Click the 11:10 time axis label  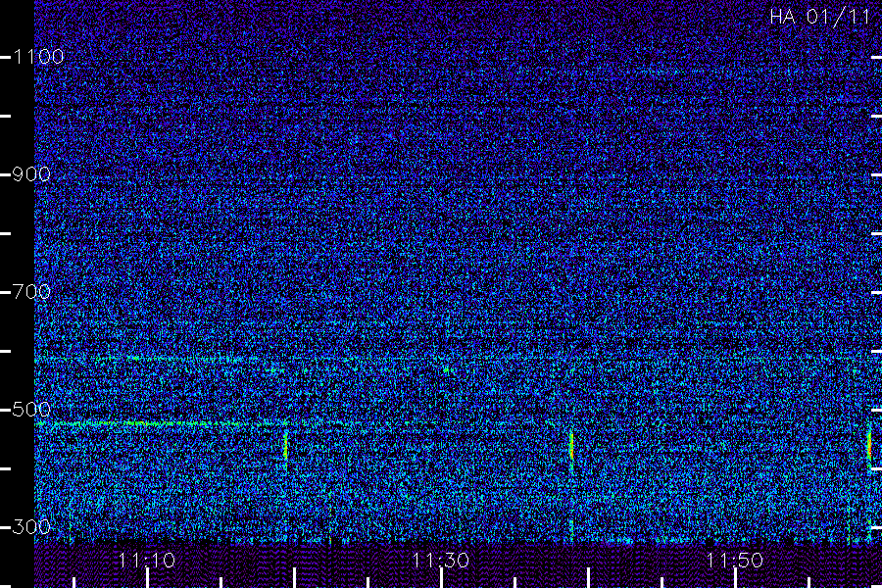[x=147, y=560]
